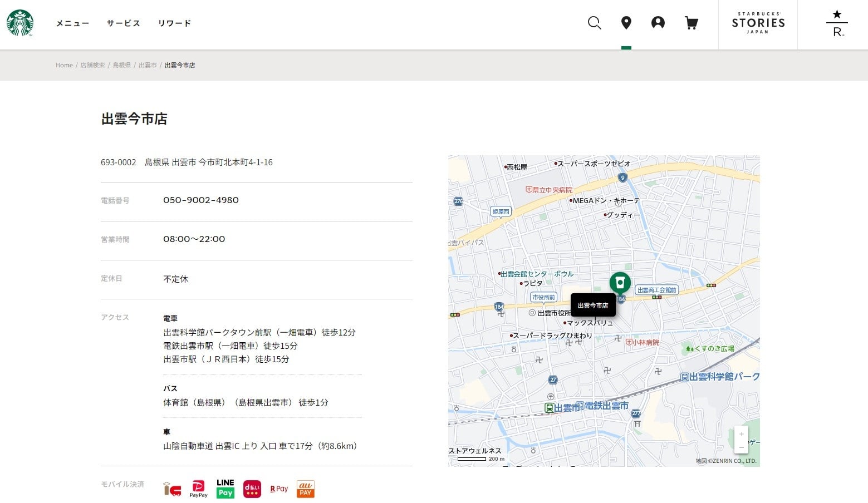
Task: Click MEGAドン・キホーテ label on map
Action: tap(605, 200)
